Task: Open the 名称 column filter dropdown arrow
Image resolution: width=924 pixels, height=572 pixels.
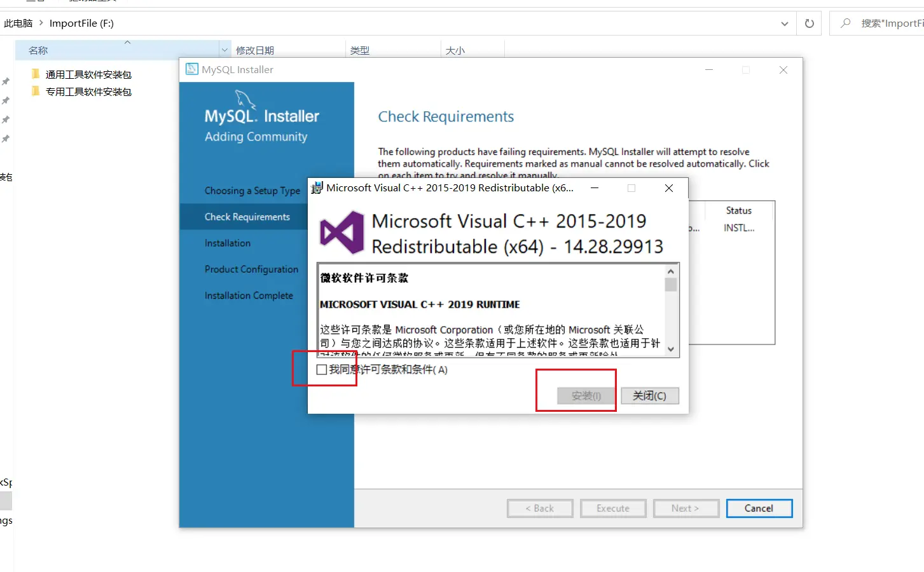Action: 224,50
